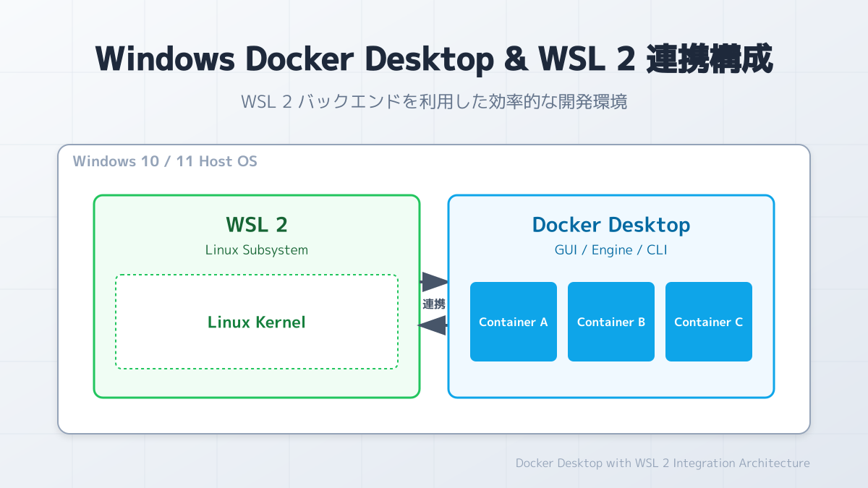Select the Container B box
Viewport: 868px width, 488px height.
(x=611, y=322)
